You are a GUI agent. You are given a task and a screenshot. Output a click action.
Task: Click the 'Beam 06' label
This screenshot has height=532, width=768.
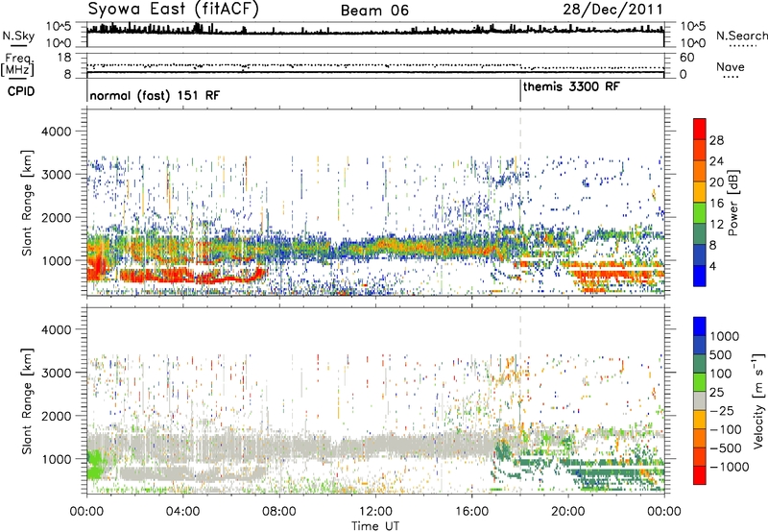tap(374, 11)
